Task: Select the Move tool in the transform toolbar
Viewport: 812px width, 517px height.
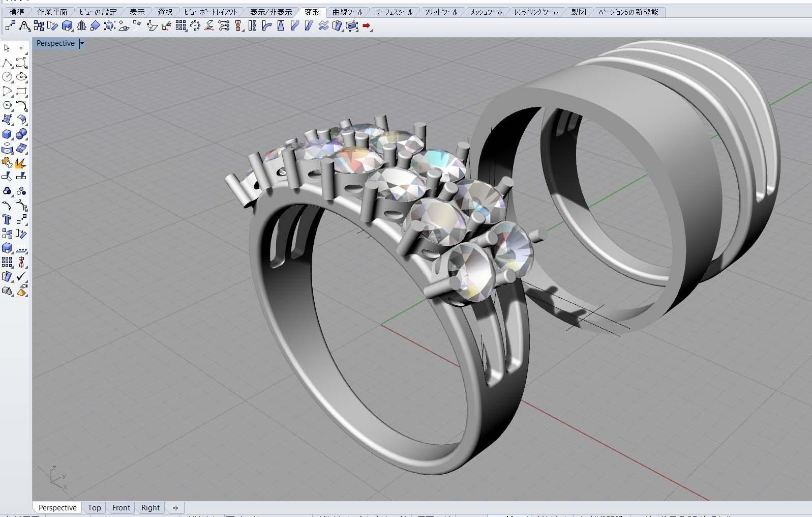Action: pos(10,26)
